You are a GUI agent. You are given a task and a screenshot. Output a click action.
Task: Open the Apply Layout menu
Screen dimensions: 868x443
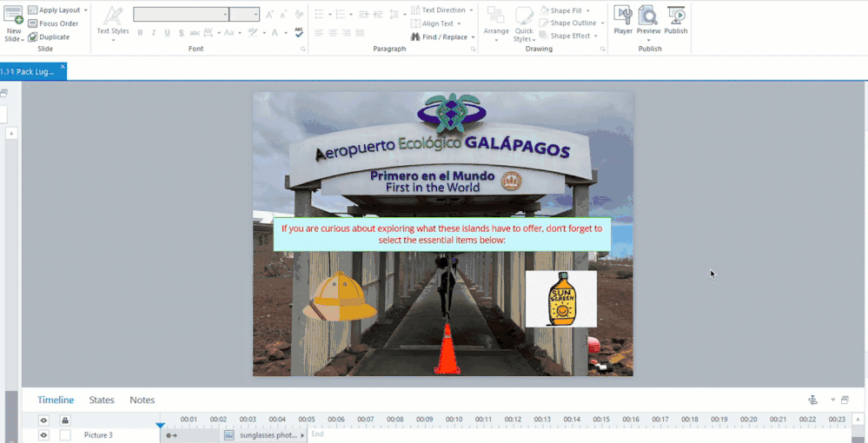57,10
